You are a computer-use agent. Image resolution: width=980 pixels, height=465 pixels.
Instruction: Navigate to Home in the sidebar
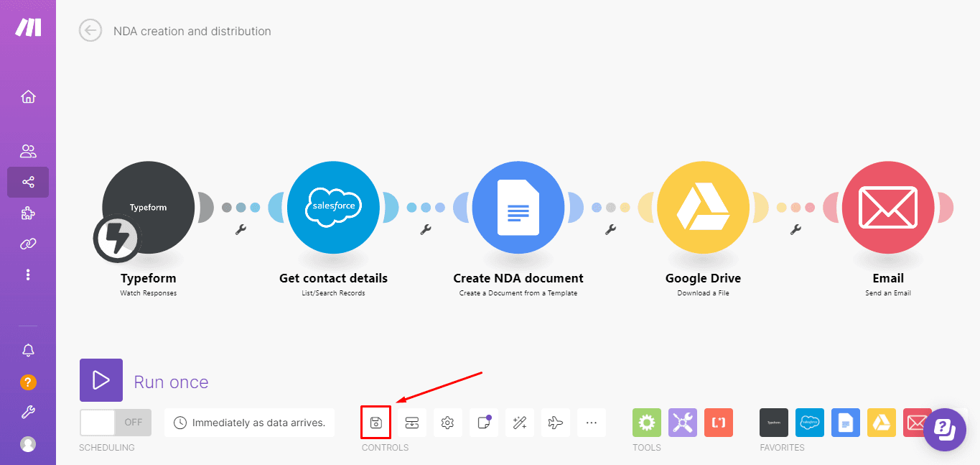(28, 96)
